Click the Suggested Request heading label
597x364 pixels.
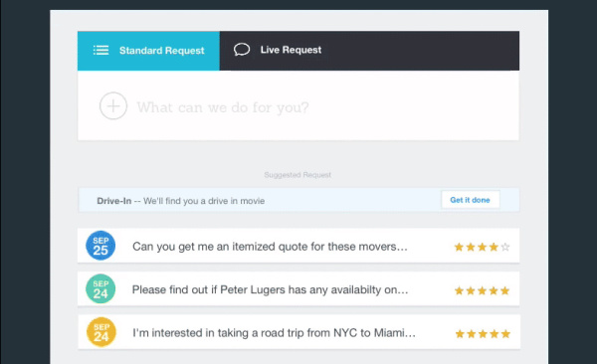click(298, 175)
